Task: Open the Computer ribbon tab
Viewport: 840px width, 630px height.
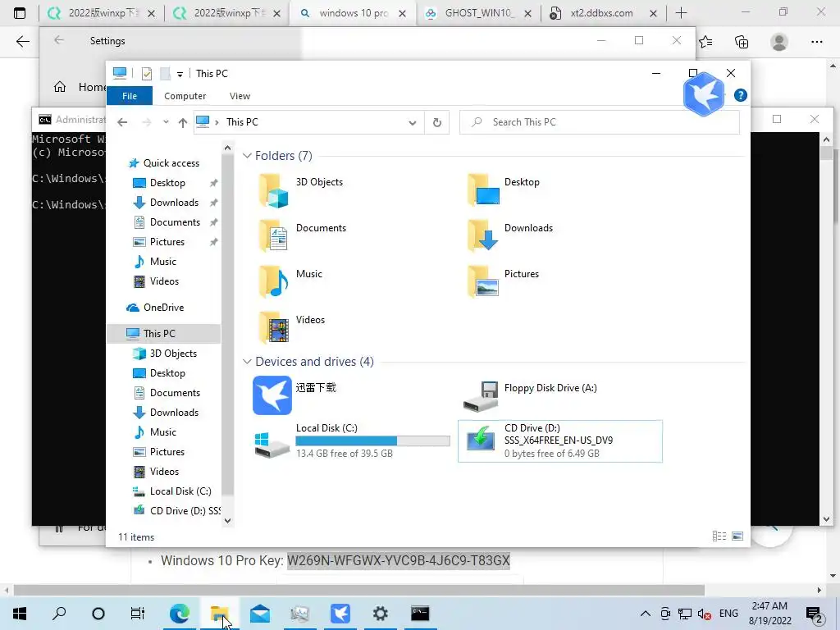Action: [x=185, y=96]
